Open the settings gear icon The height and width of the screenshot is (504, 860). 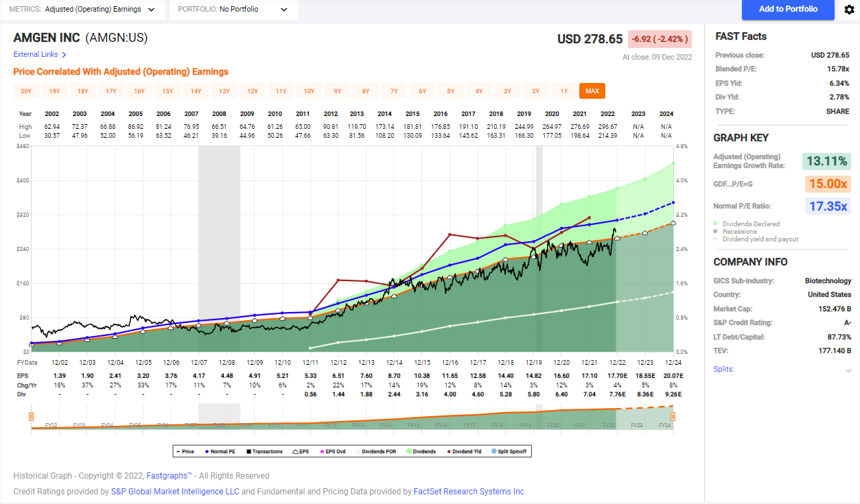click(x=849, y=10)
